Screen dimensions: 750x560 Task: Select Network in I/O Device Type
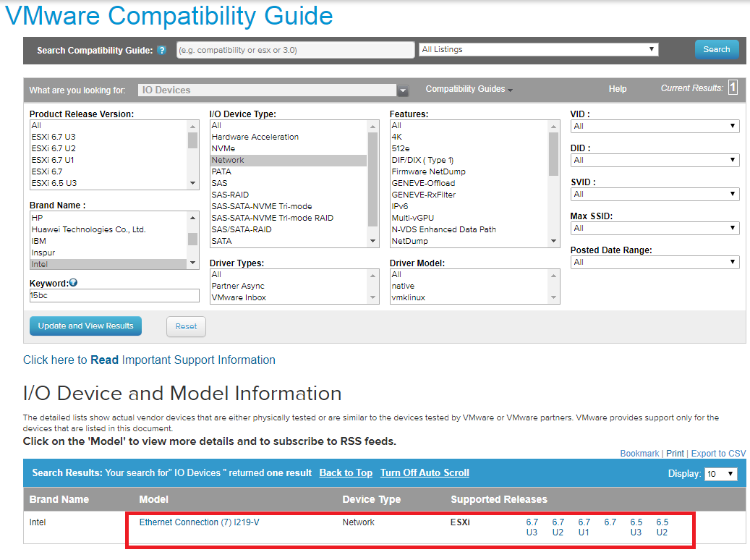pyautogui.click(x=289, y=160)
